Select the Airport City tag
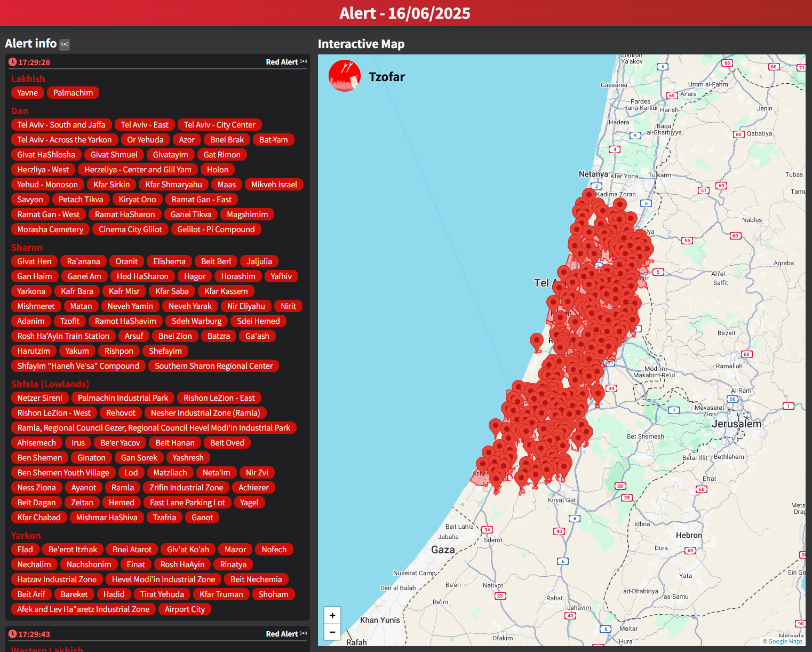The image size is (812, 652). (x=185, y=609)
